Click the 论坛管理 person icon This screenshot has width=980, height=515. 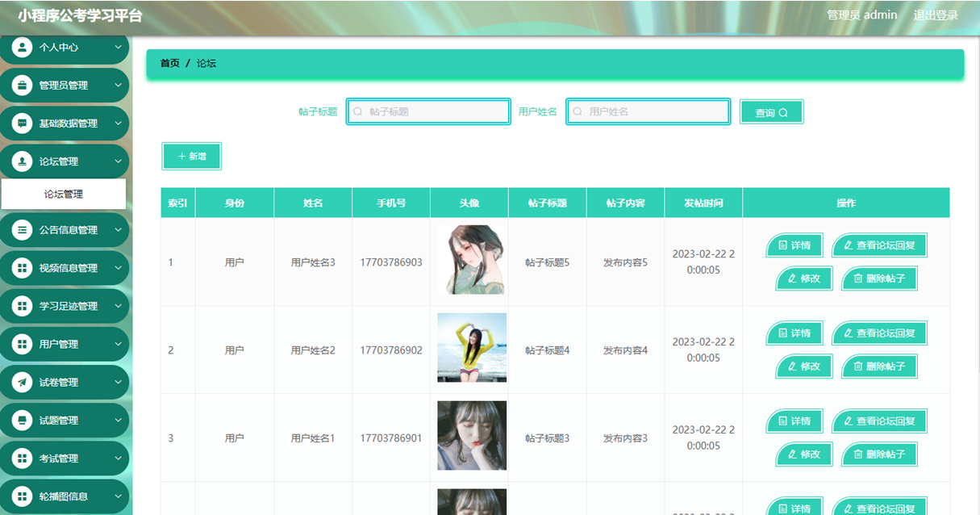coord(23,161)
